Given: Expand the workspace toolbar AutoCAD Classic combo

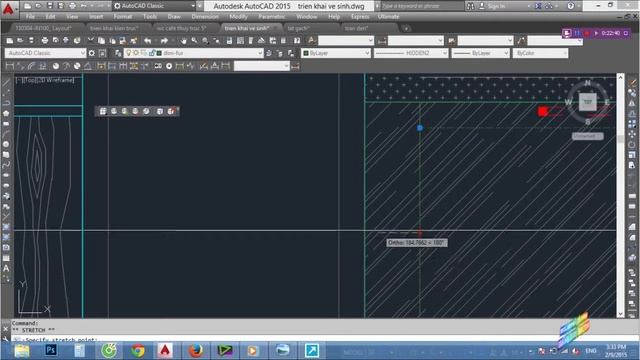Looking at the screenshot, I should [x=46, y=53].
